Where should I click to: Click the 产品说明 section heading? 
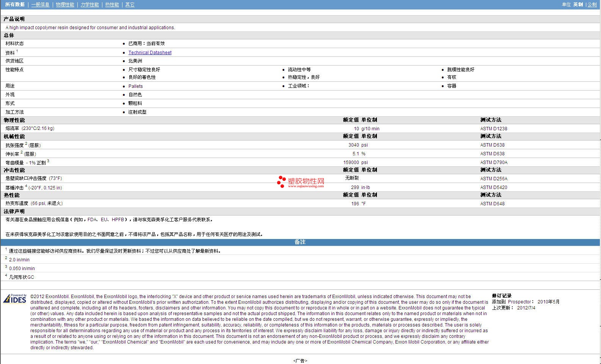[x=14, y=19]
